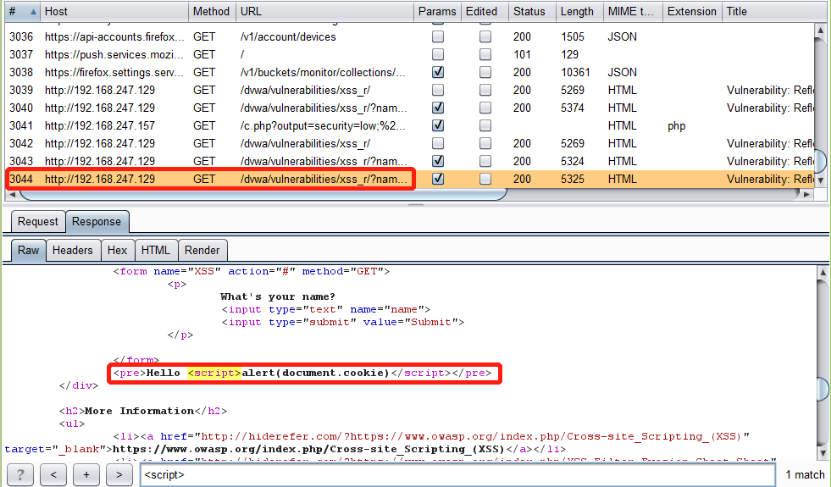Click the response pane vertical scrollbar thumb

point(823,389)
